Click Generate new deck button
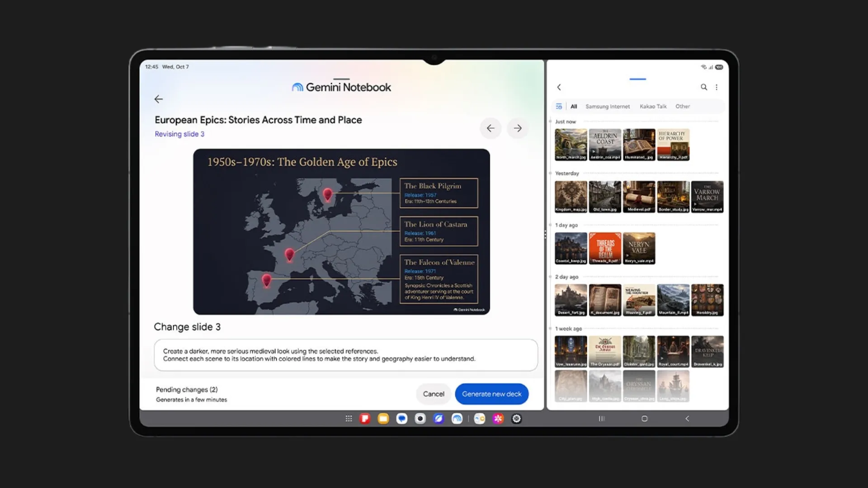Image resolution: width=868 pixels, height=488 pixels. [x=492, y=394]
